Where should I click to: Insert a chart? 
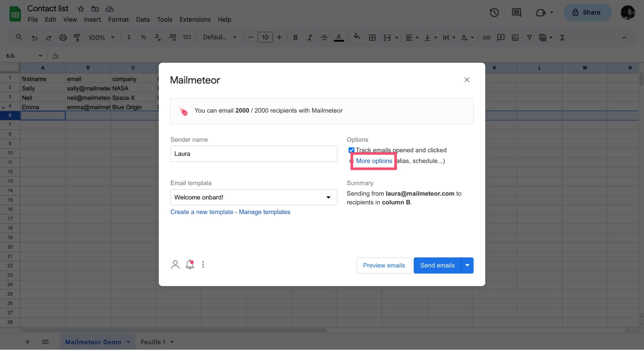(515, 37)
